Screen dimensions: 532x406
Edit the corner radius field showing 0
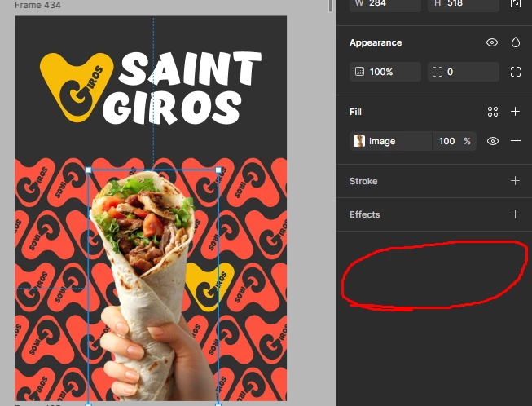(463, 72)
